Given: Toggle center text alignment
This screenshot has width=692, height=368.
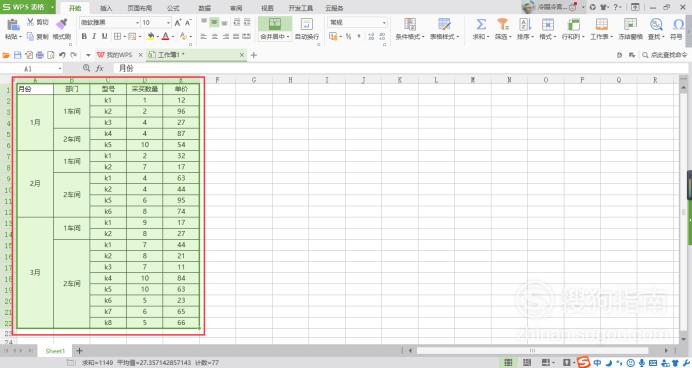Looking at the screenshot, I should click(214, 37).
